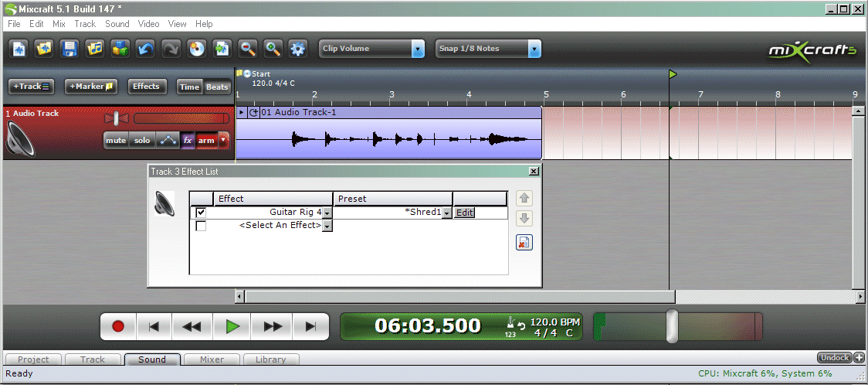Click the Effects button
868x385 pixels.
146,87
